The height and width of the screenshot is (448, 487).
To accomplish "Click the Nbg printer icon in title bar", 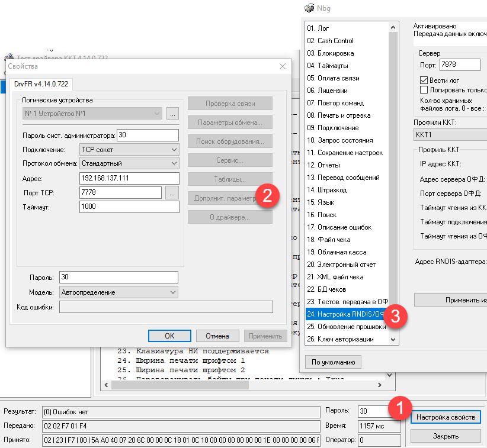I will coord(308,8).
